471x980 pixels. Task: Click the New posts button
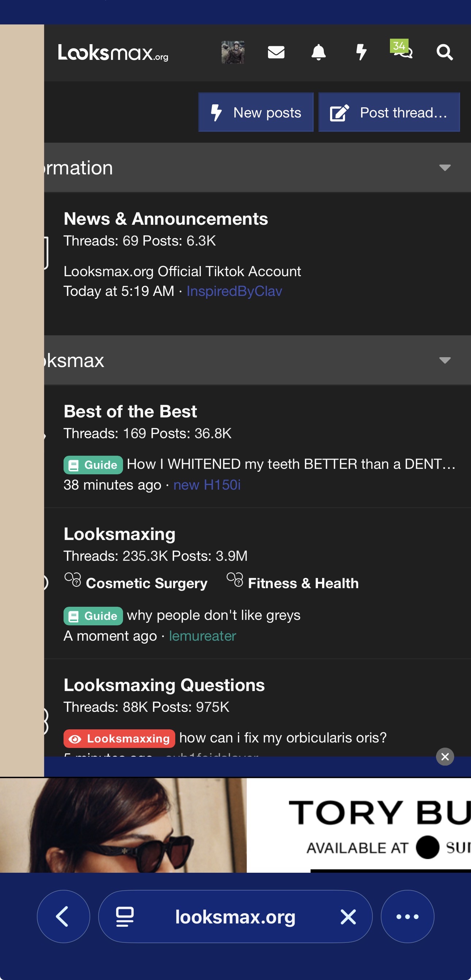coord(256,113)
